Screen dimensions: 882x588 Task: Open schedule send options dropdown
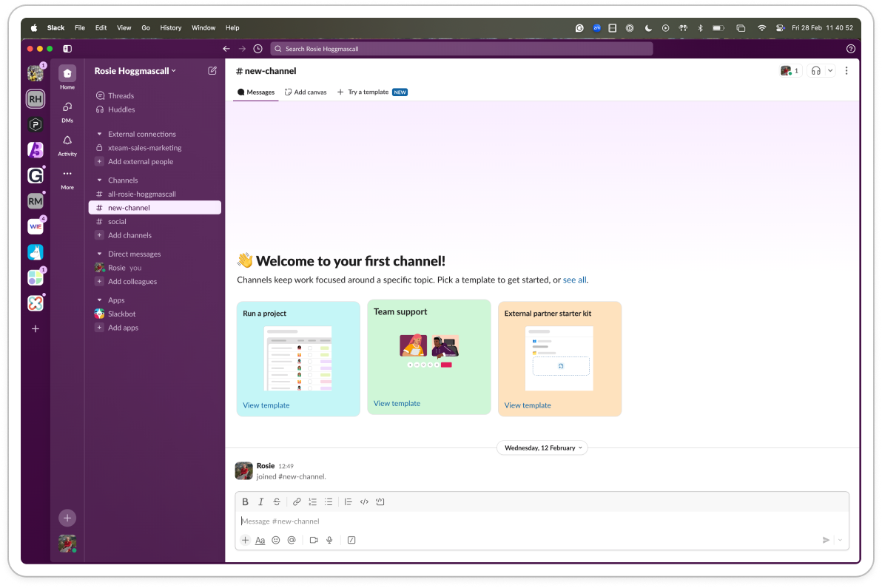(x=840, y=540)
